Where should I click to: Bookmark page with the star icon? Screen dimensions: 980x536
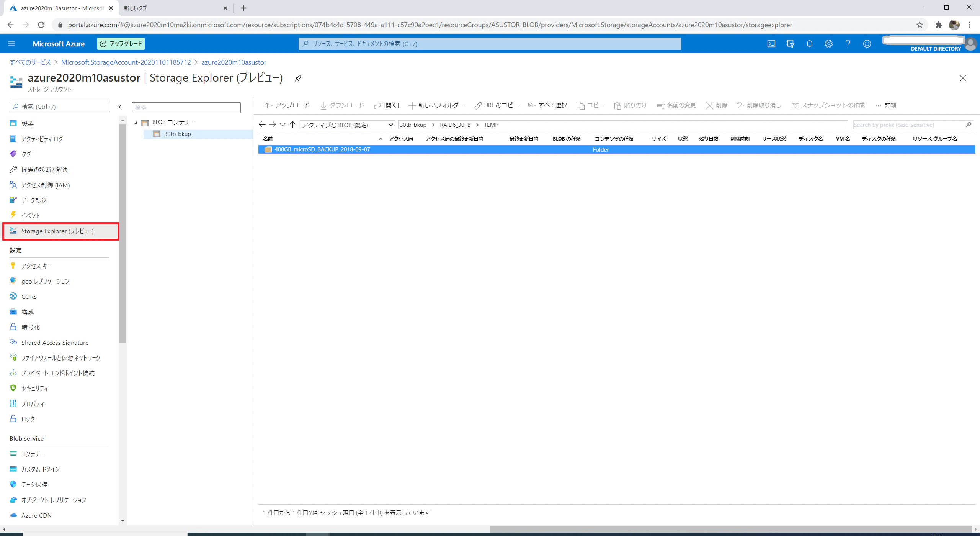920,25
